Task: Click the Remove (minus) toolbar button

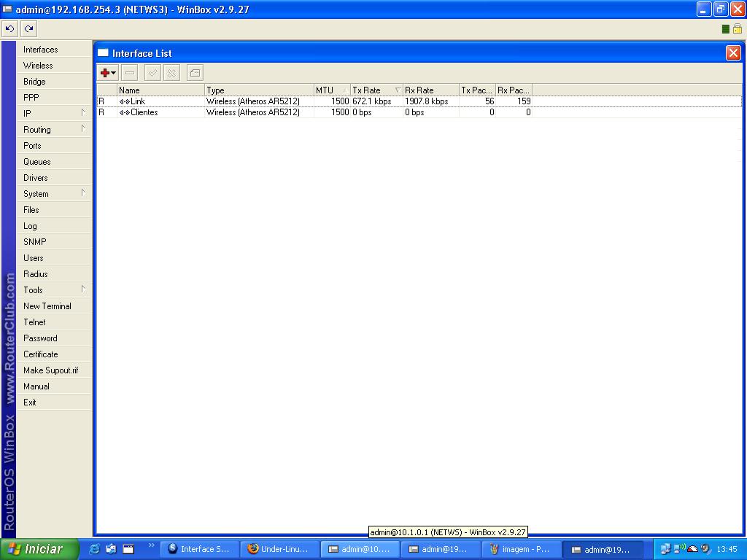Action: [130, 73]
